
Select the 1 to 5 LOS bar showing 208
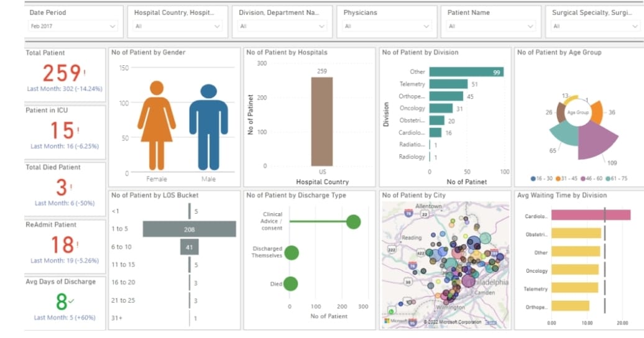click(190, 229)
